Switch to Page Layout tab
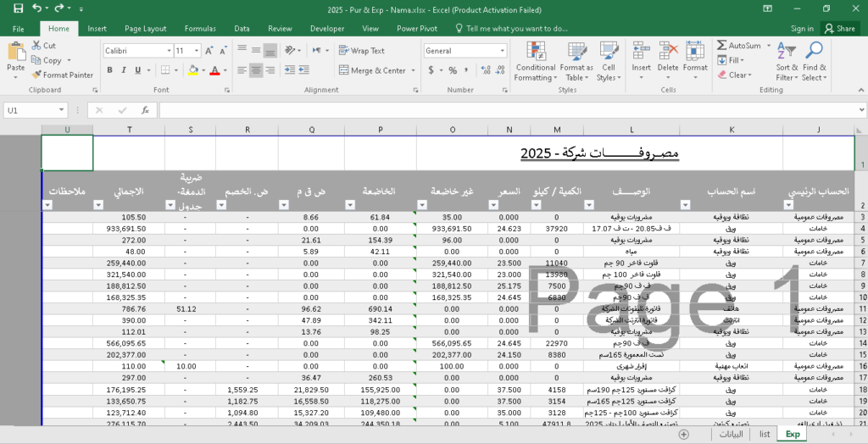Image resolution: width=868 pixels, height=444 pixels. coord(146,29)
